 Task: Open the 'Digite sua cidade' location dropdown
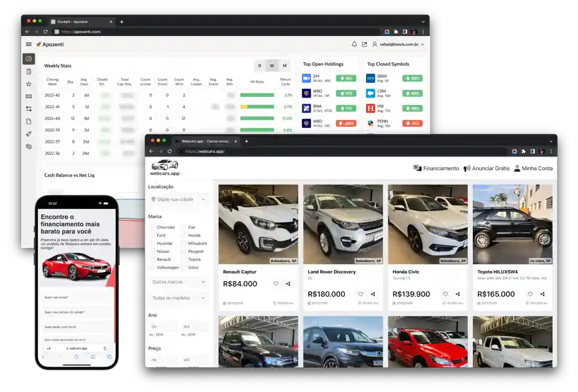tap(178, 199)
